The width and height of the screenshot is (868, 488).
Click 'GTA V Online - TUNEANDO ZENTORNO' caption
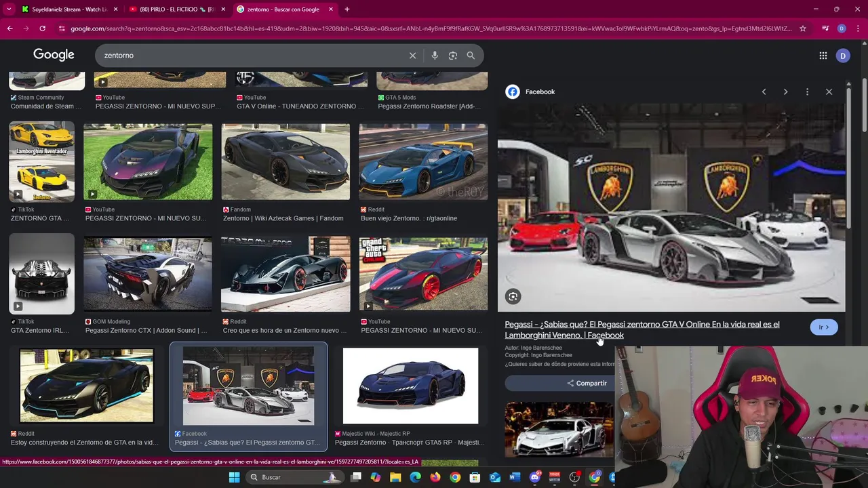coord(300,106)
